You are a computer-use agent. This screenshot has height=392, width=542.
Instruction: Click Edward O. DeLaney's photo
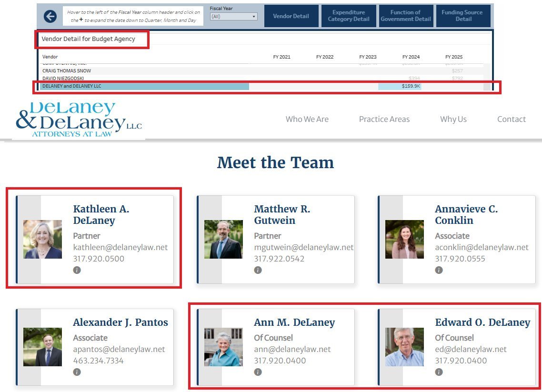[x=404, y=347]
